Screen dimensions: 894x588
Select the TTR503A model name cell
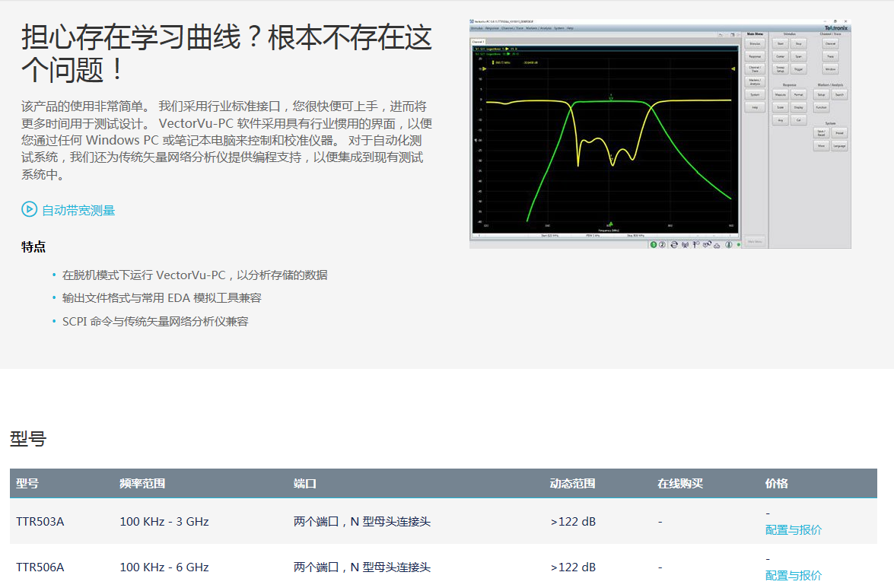40,521
